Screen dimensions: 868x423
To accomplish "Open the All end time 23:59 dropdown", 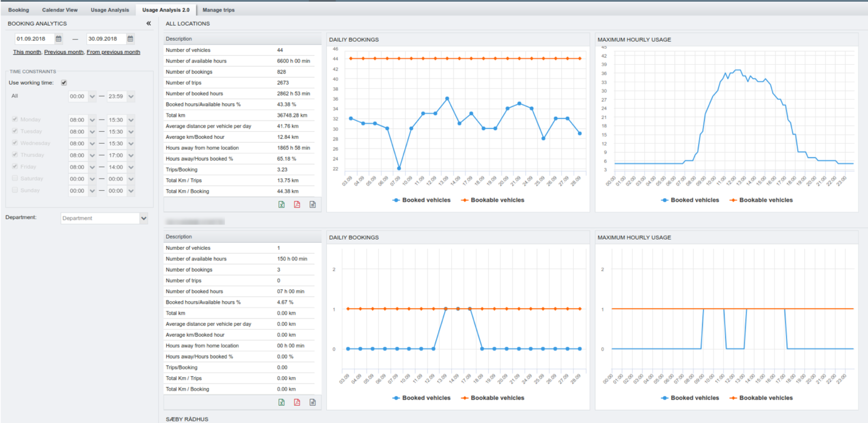I will click(131, 97).
